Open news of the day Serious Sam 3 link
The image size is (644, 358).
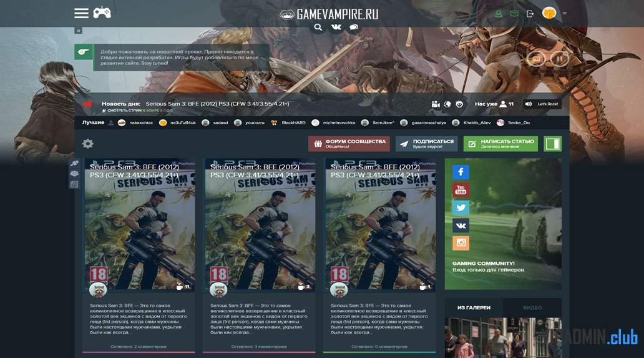[217, 104]
